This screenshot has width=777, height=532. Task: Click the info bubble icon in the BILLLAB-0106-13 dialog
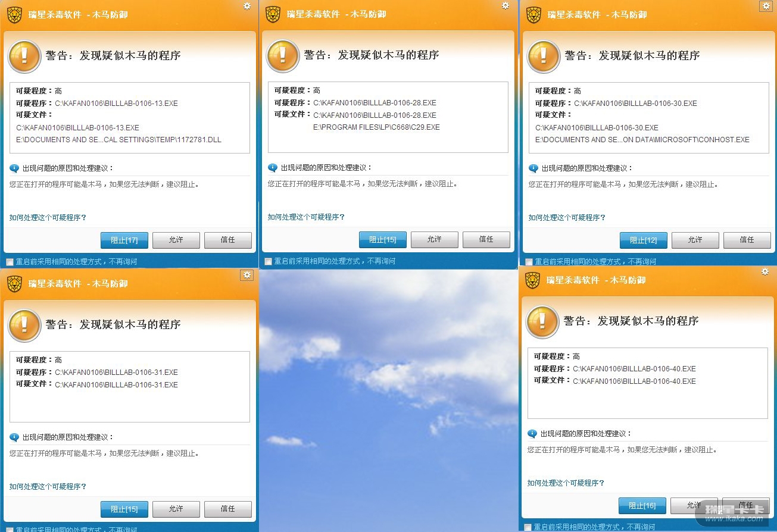pos(14,168)
